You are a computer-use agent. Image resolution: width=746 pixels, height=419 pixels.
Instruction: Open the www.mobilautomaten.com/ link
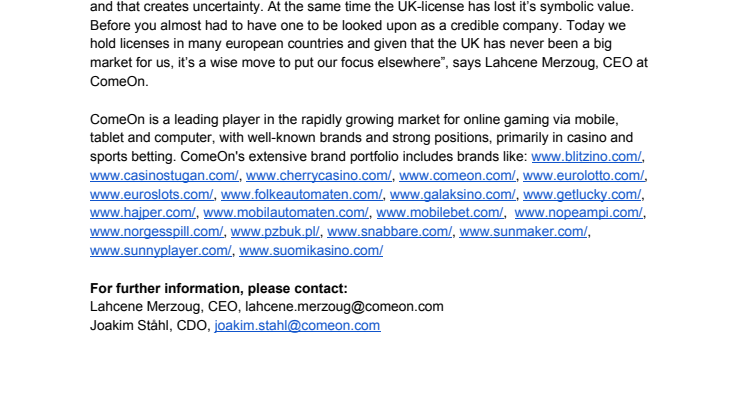tap(286, 213)
